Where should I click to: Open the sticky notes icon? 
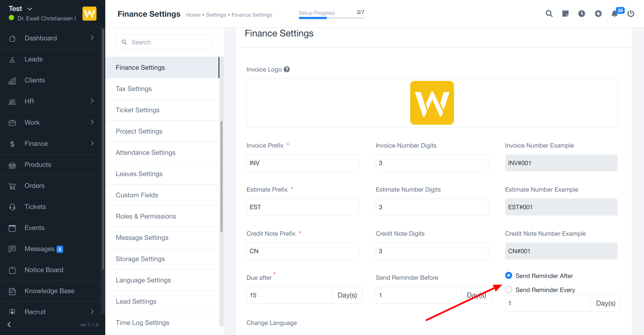(565, 14)
